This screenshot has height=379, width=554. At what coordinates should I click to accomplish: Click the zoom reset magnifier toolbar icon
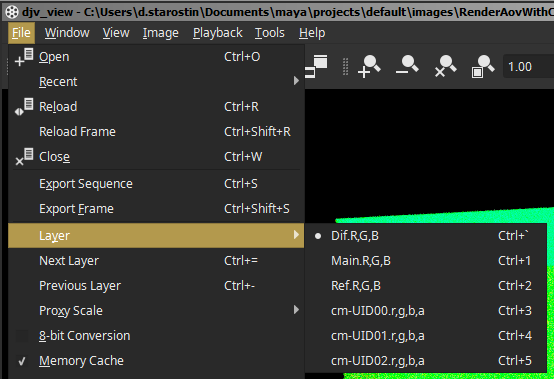point(445,66)
